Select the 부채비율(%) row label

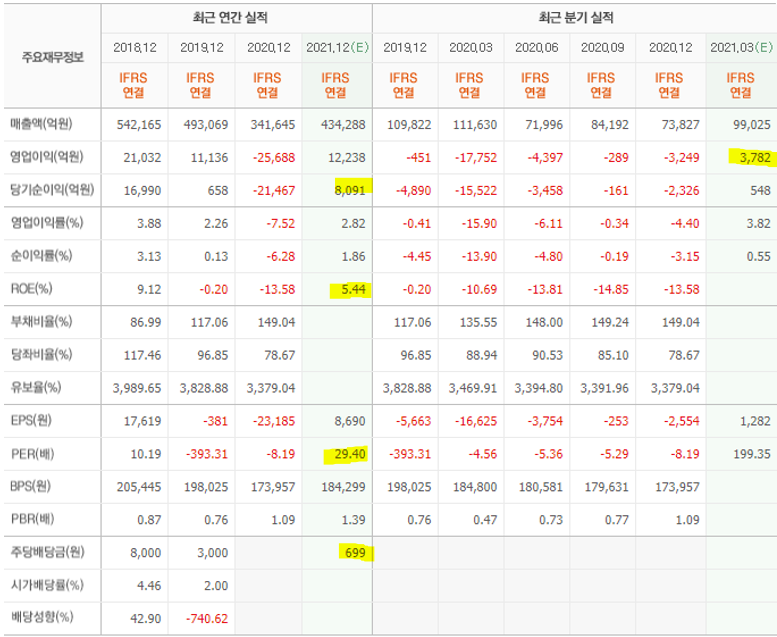point(42,322)
